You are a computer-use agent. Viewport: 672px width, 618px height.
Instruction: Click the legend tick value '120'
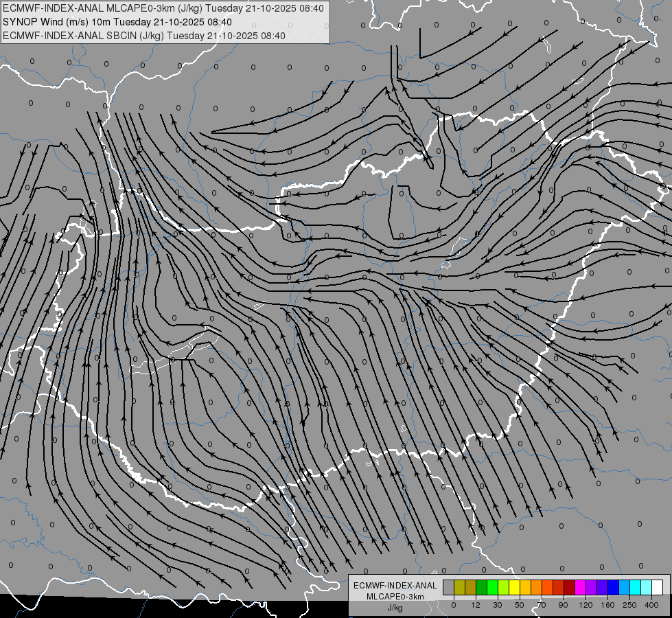click(586, 605)
